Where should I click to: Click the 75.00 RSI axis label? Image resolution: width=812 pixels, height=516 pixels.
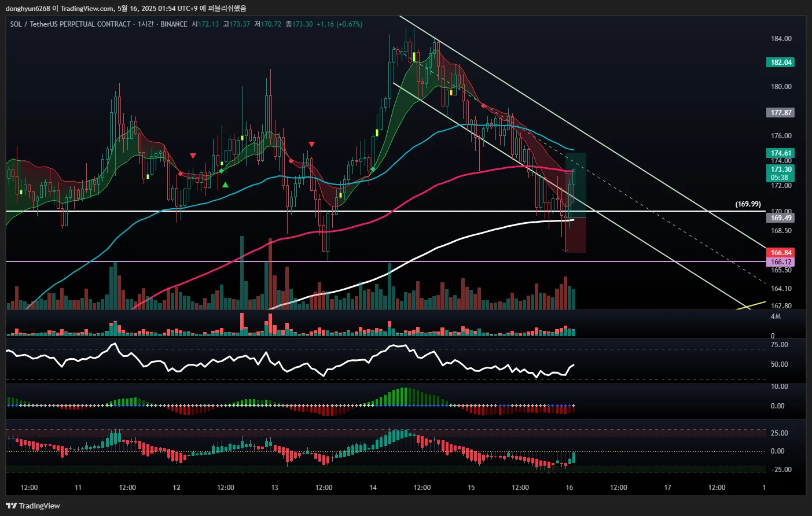pos(779,345)
